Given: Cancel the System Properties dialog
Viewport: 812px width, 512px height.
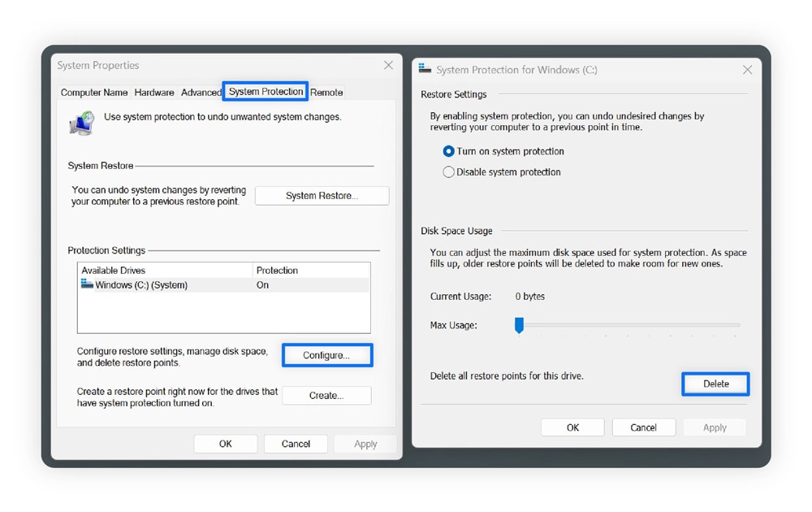Looking at the screenshot, I should click(x=296, y=444).
